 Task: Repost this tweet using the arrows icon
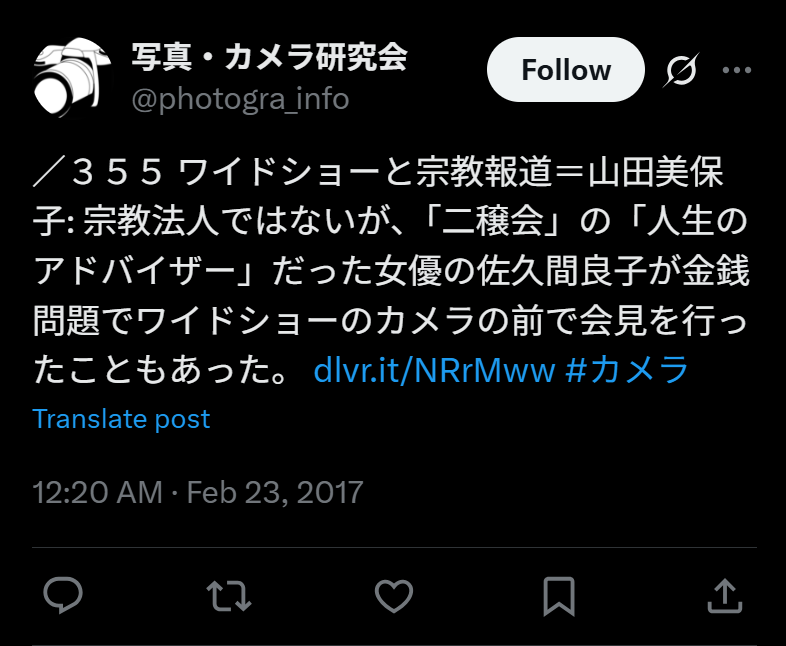coord(229,596)
